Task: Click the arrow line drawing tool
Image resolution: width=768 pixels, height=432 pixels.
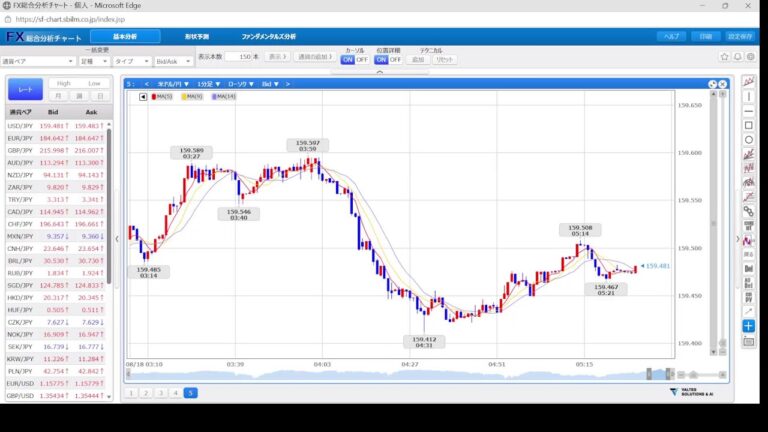Action: pos(748,312)
